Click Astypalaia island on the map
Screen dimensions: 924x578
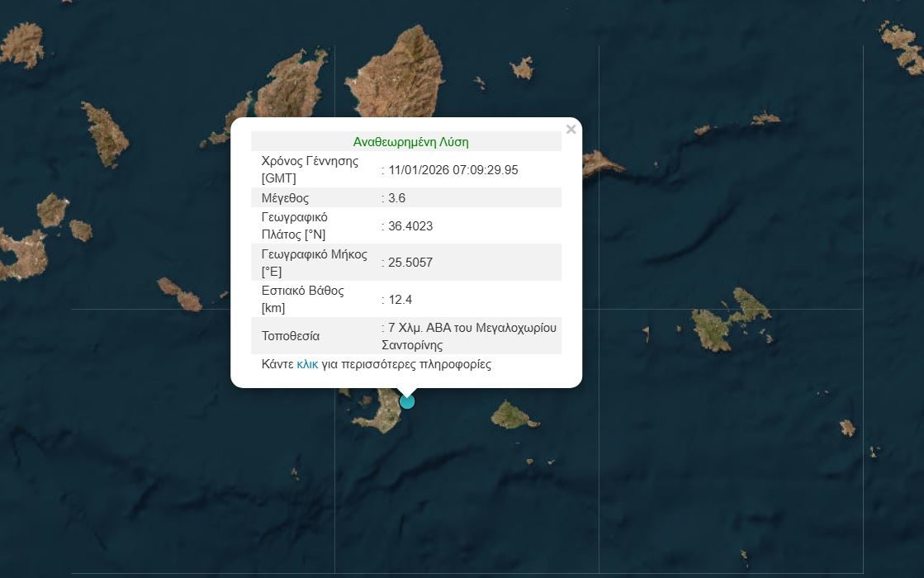tap(731, 318)
